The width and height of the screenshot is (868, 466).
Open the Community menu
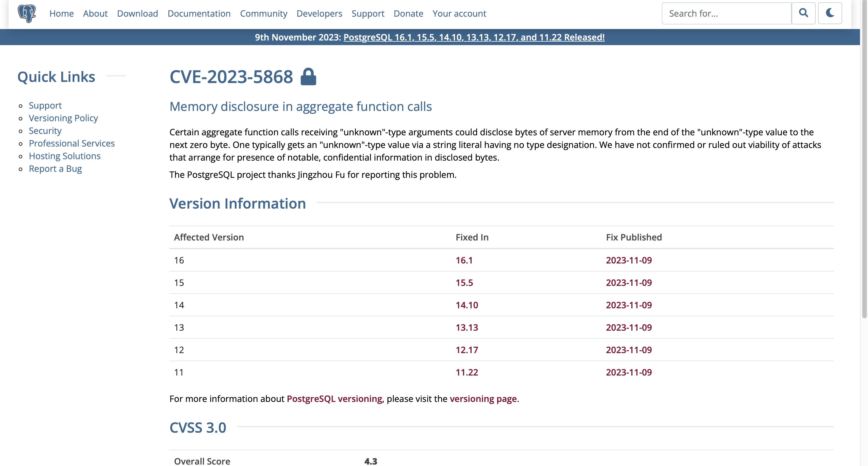[x=263, y=14]
